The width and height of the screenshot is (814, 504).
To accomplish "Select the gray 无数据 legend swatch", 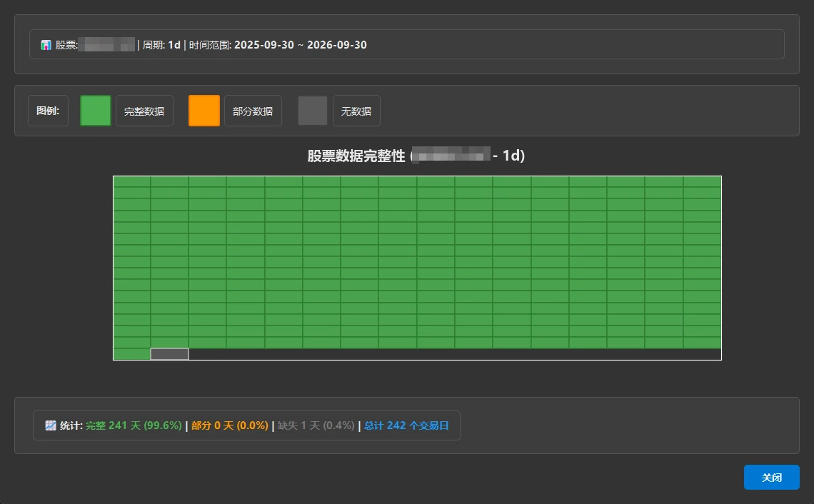I will (313, 111).
